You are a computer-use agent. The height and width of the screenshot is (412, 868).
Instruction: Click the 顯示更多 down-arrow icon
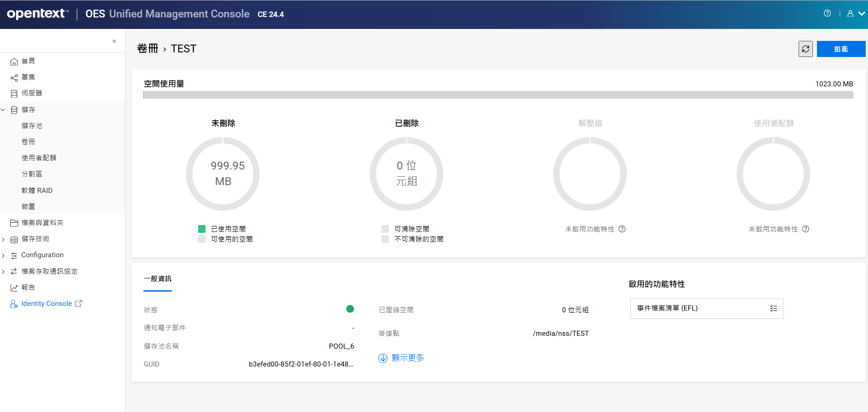coord(383,358)
